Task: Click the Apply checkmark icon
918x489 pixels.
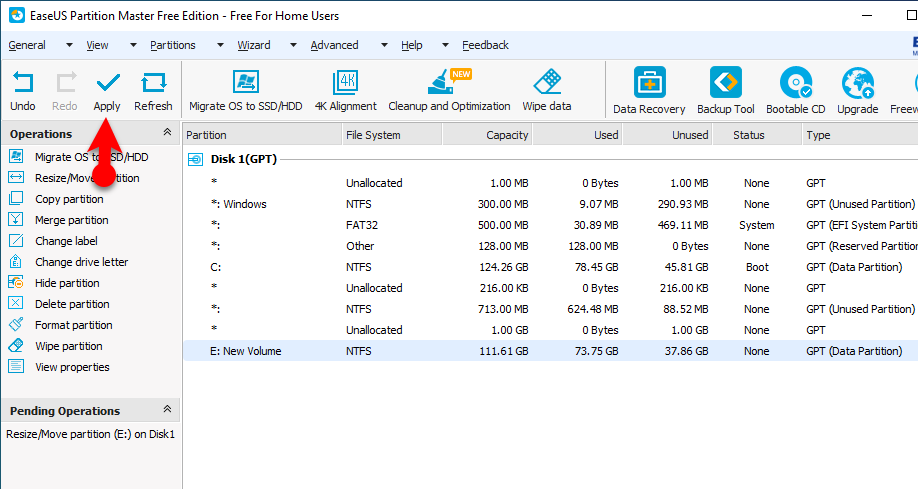Action: pyautogui.click(x=106, y=83)
